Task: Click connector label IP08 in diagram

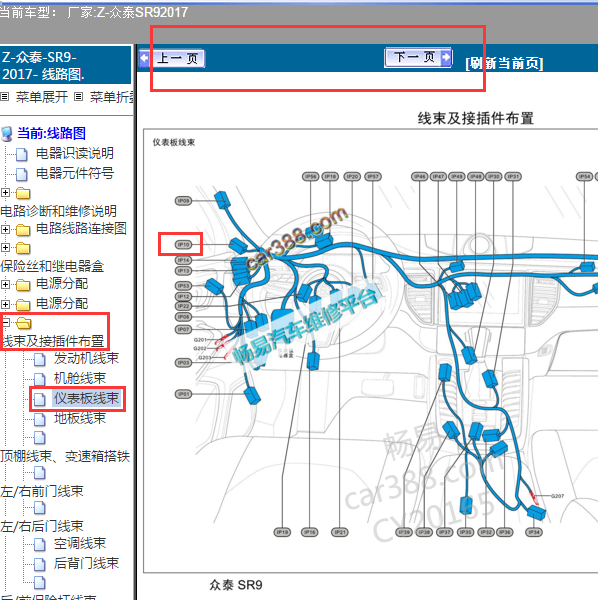Action: (x=183, y=317)
